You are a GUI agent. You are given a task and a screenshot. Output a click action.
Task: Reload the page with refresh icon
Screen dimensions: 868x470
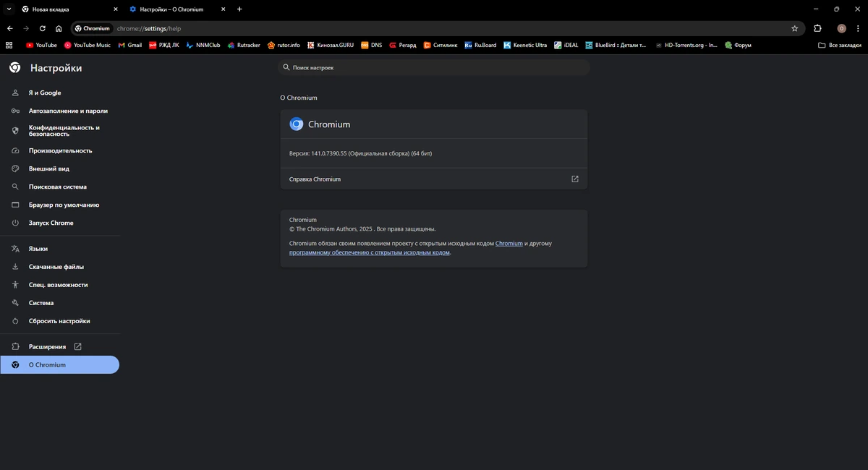click(x=43, y=28)
